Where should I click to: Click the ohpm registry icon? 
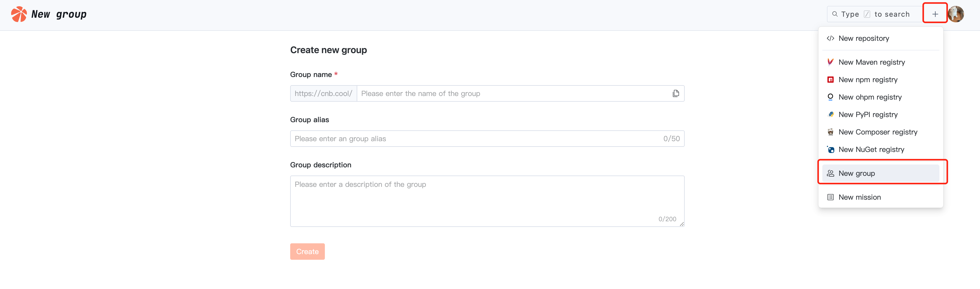[831, 97]
